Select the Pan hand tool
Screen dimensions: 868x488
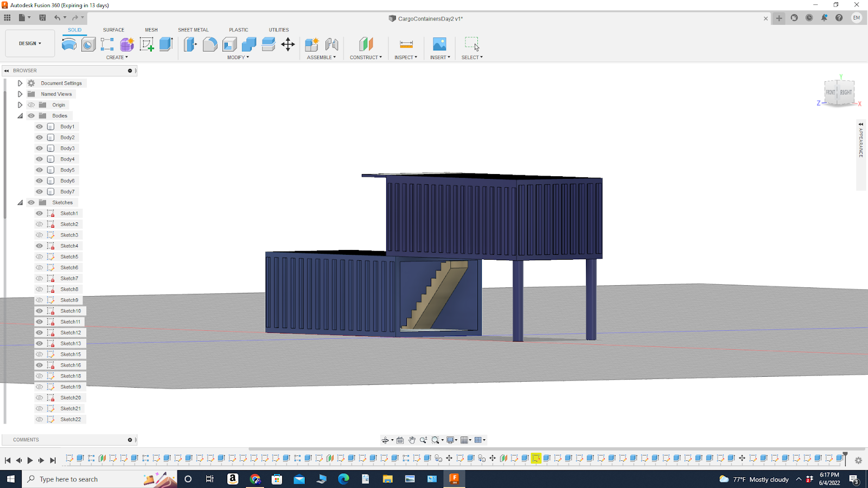click(x=412, y=440)
